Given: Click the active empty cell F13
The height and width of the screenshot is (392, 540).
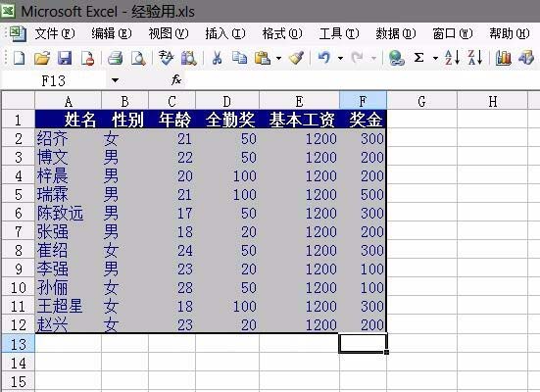Looking at the screenshot, I should tap(363, 343).
